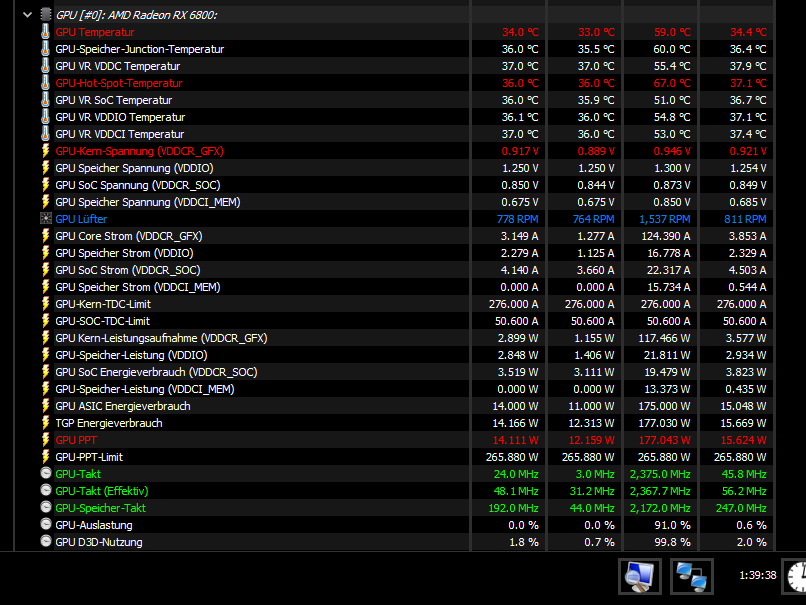The width and height of the screenshot is (806, 605).
Task: Click clock icon of GPU-Takt (Effektiv) row
Action: tap(46, 490)
